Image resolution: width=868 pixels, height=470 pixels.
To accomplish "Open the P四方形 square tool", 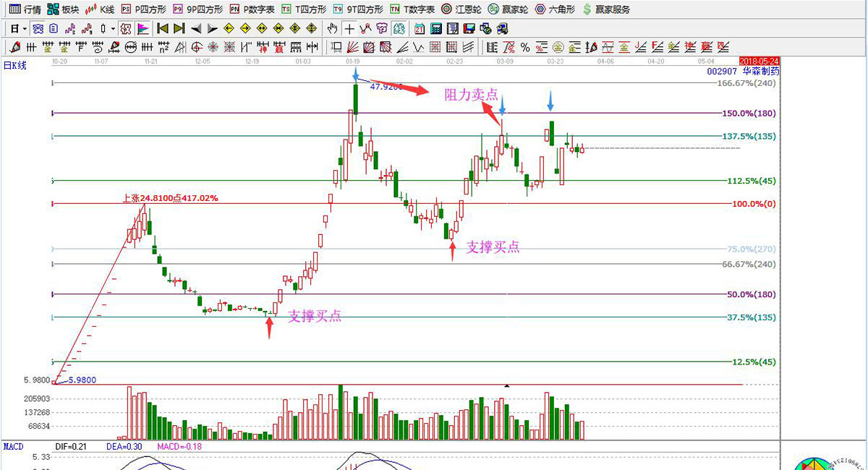I will (143, 9).
